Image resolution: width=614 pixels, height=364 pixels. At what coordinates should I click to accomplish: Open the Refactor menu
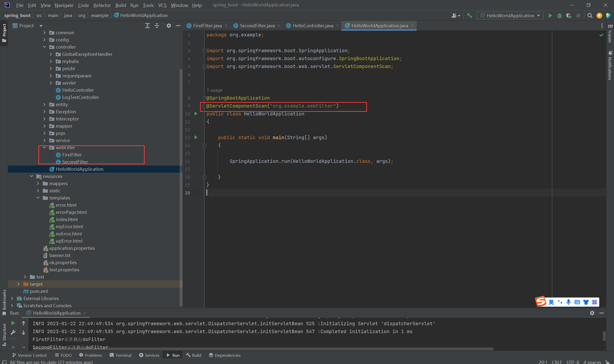[102, 5]
